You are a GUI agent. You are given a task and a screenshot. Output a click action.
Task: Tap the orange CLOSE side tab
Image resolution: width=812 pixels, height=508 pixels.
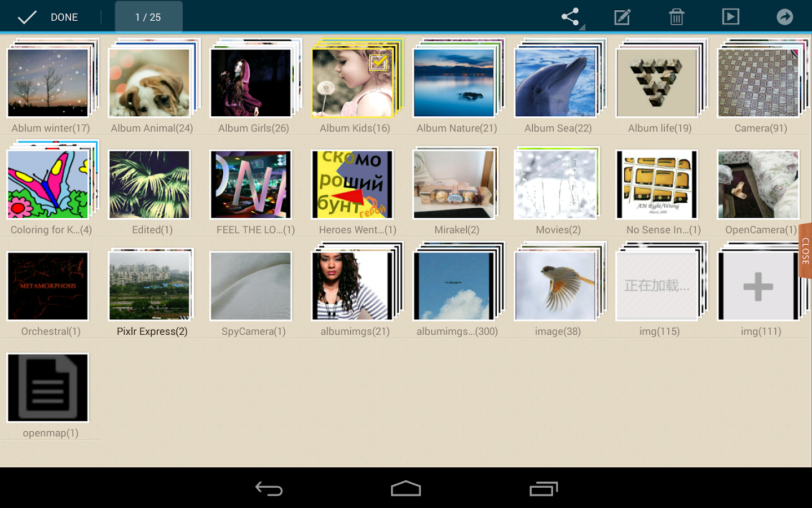pos(805,251)
